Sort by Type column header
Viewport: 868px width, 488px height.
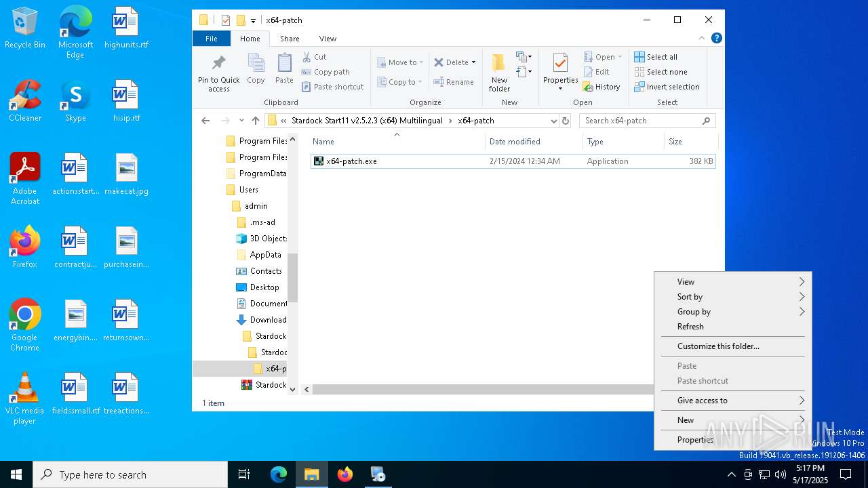(623, 142)
